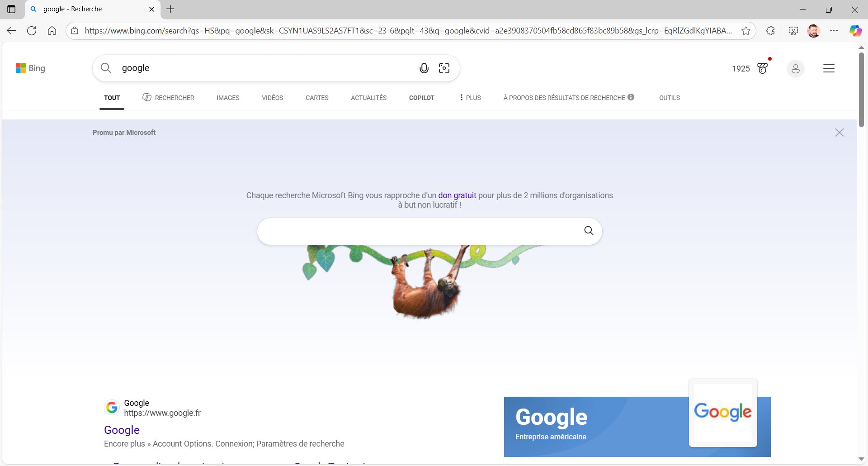The width and height of the screenshot is (868, 466).
Task: Visit the Google result link
Action: [x=121, y=430]
